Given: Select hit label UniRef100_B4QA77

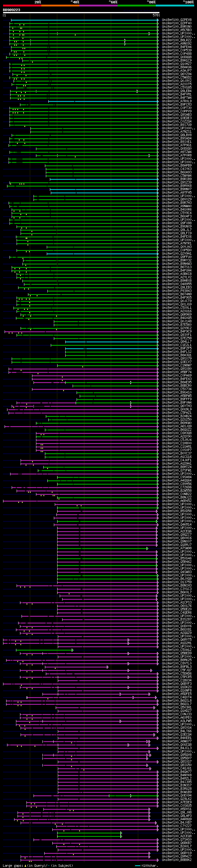Looking at the screenshot, I should pyautogui.click(x=177, y=772).
